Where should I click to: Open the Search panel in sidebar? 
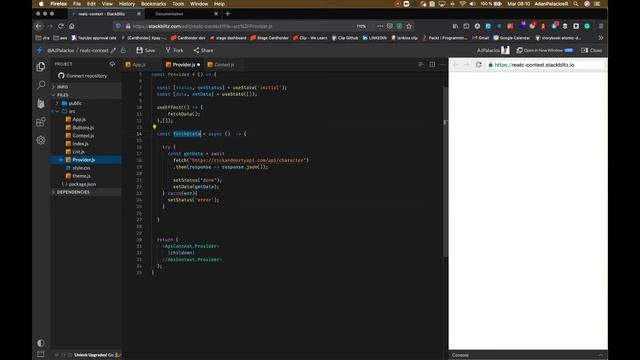coord(41,84)
